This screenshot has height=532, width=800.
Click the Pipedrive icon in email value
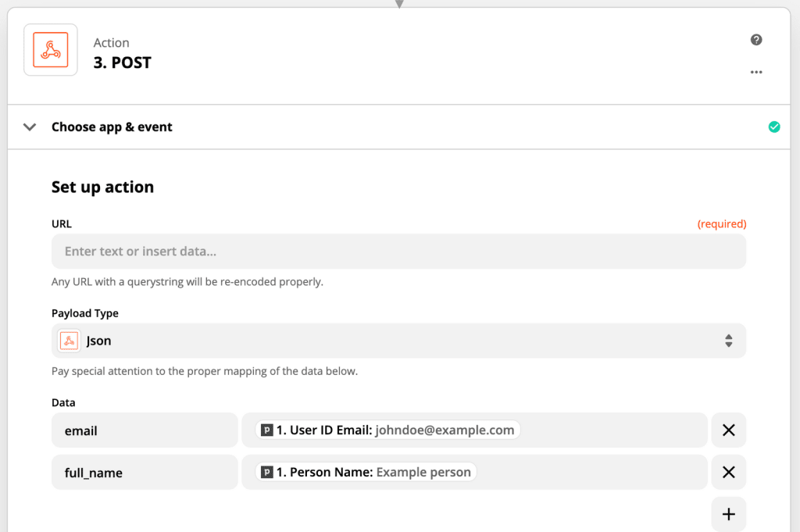pos(267,430)
